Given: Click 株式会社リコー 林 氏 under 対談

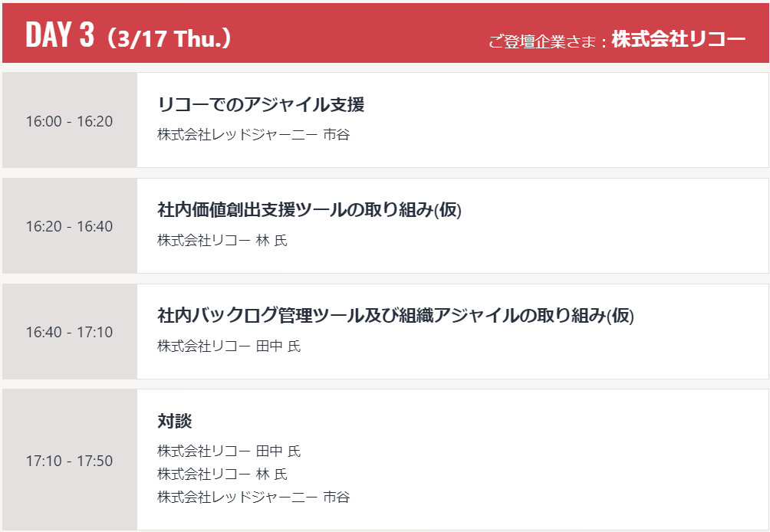Looking at the screenshot, I should 222,474.
